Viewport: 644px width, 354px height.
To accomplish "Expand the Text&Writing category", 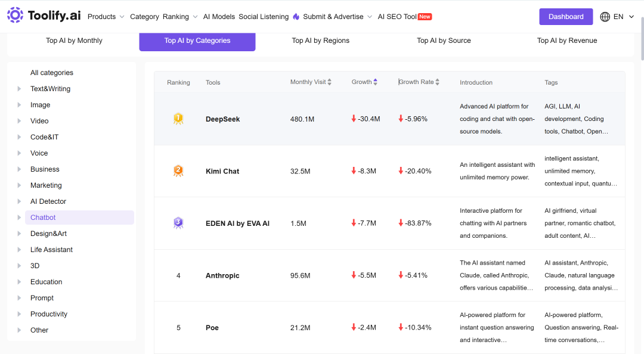I will click(x=19, y=89).
